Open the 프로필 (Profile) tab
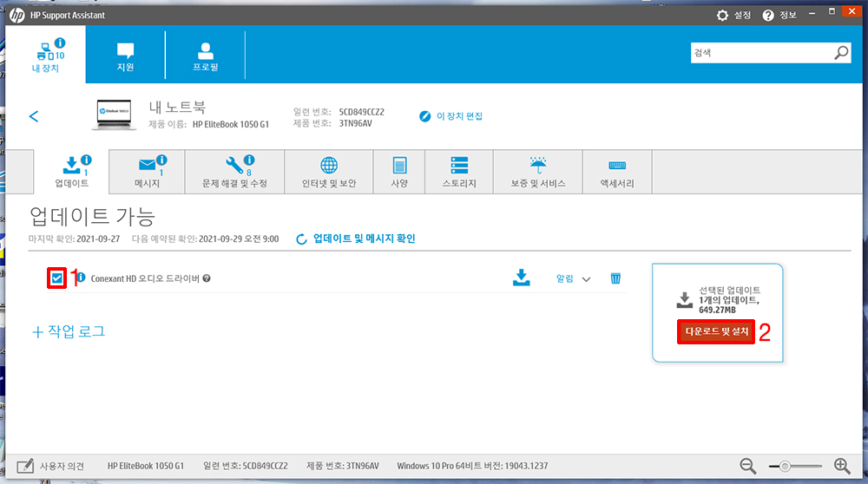 coord(206,56)
